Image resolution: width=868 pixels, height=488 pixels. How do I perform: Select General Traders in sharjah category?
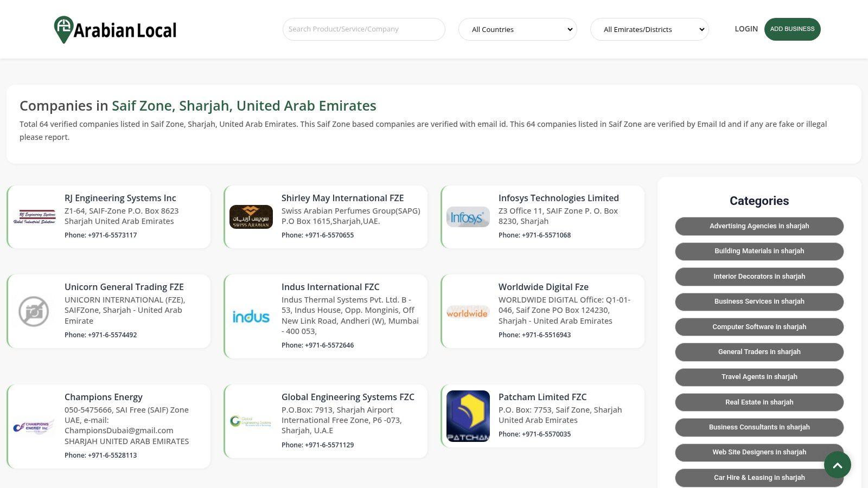tap(759, 352)
